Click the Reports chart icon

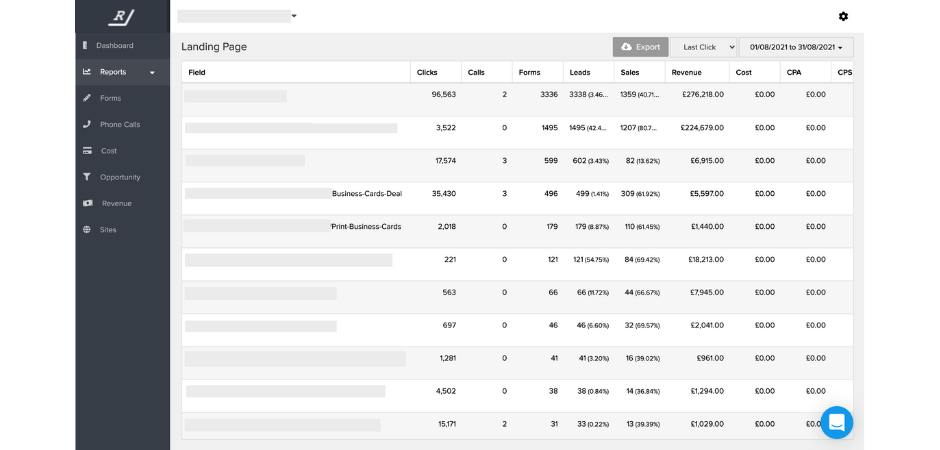pyautogui.click(x=87, y=72)
